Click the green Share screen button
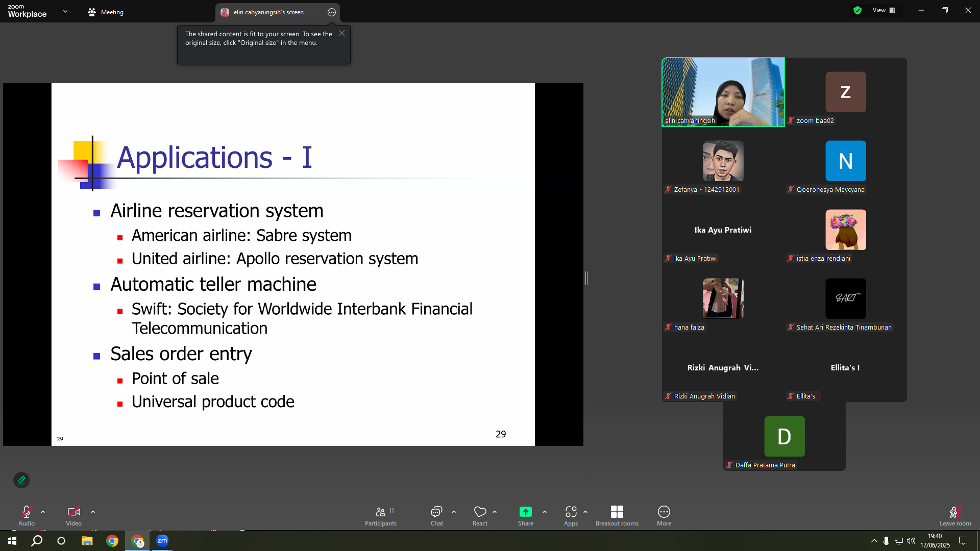This screenshot has height=551, width=980. coord(526,515)
